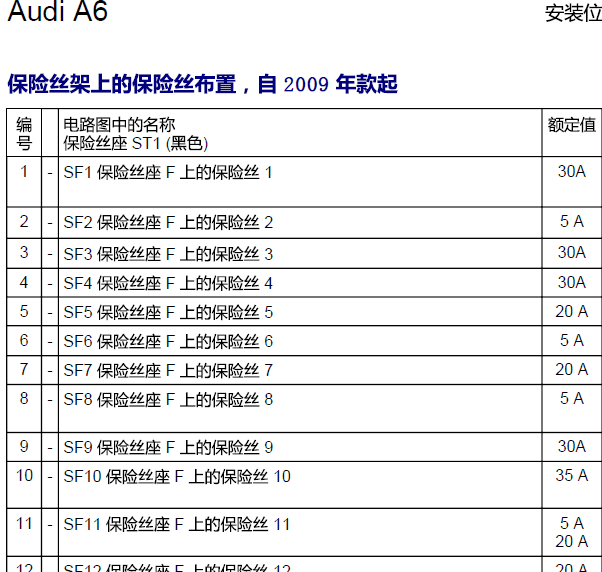Screen dimensions: 602x572
Task: Click the header cell 编号
Action: coord(24,134)
